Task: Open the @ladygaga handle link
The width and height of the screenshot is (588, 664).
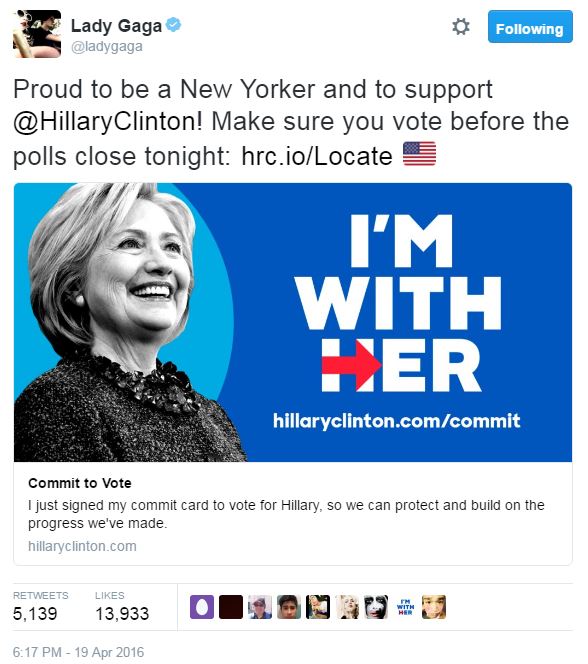Action: (x=107, y=46)
